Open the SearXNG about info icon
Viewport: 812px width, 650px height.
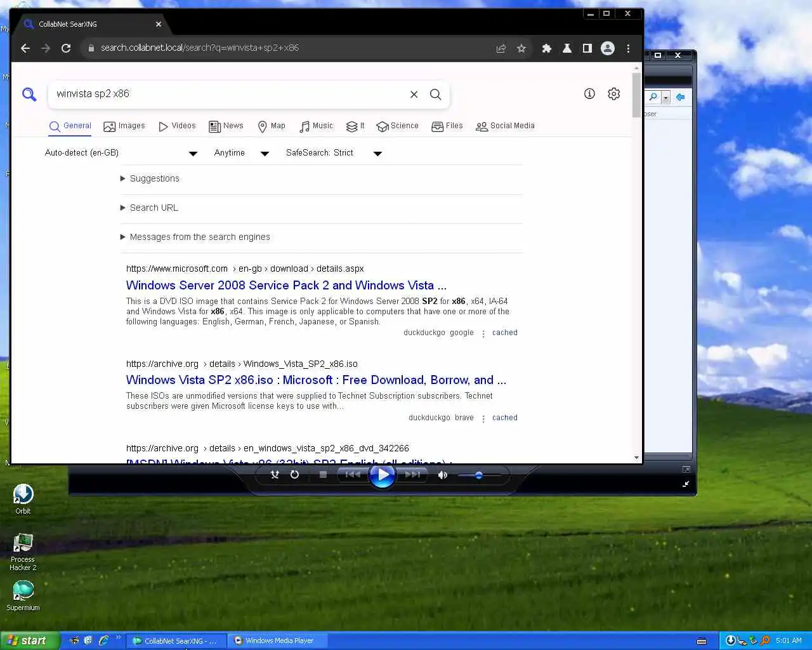coord(589,94)
